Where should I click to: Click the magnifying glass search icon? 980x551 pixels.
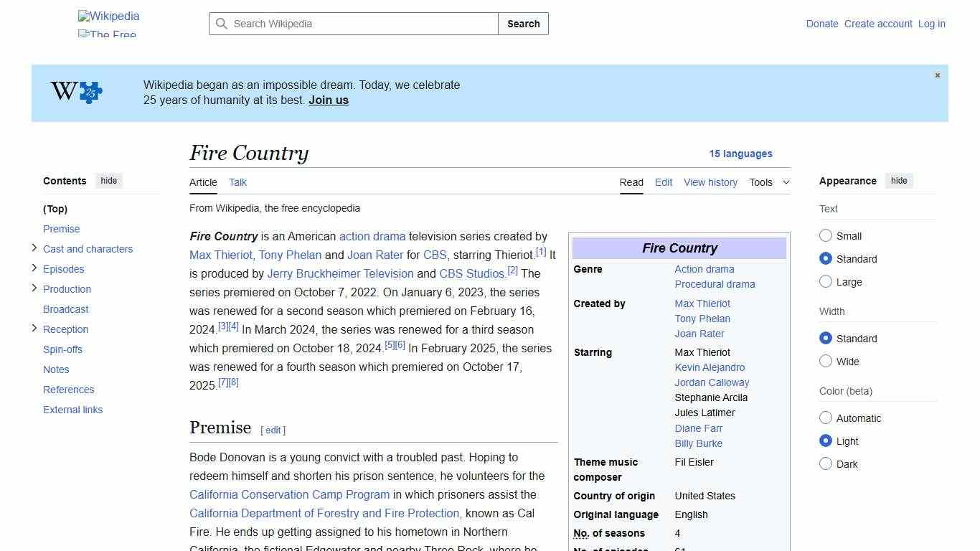coord(222,24)
